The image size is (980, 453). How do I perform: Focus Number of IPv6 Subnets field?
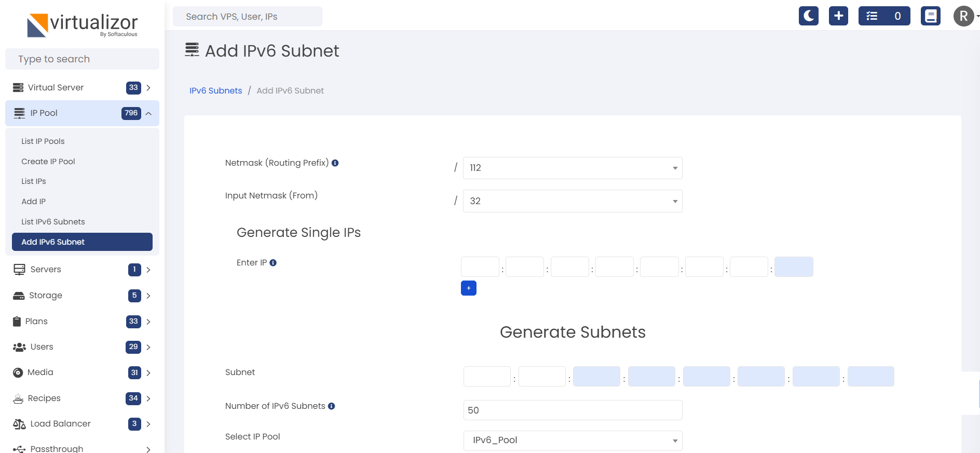point(573,410)
